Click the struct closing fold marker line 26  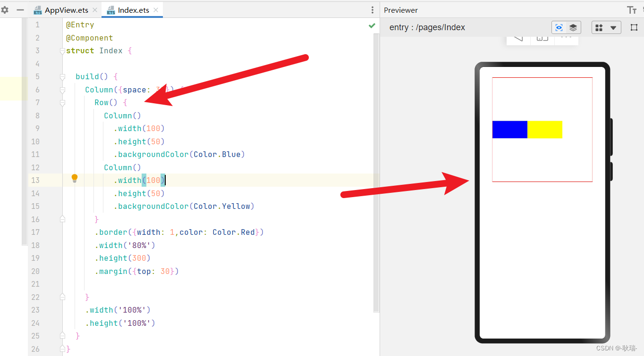point(62,349)
